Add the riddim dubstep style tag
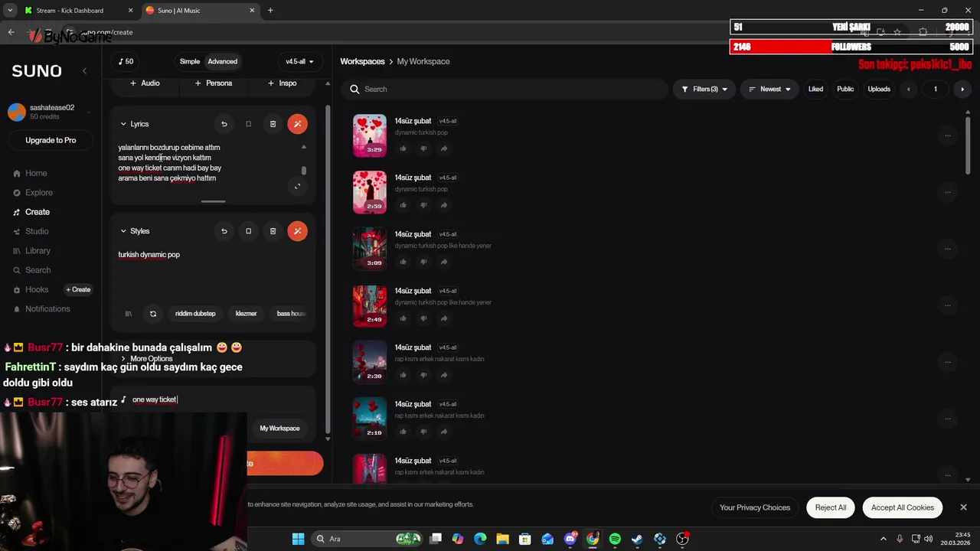The height and width of the screenshot is (551, 980). coord(195,314)
